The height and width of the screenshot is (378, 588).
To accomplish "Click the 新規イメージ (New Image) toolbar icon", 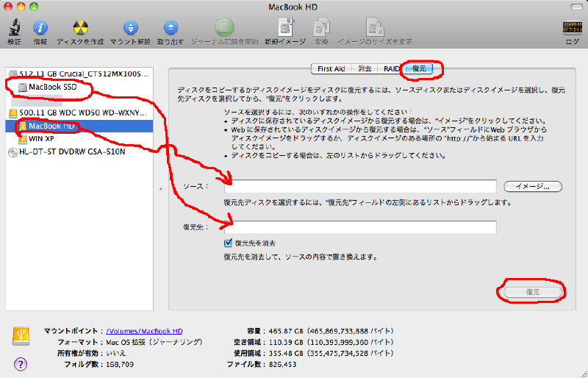I will [286, 27].
